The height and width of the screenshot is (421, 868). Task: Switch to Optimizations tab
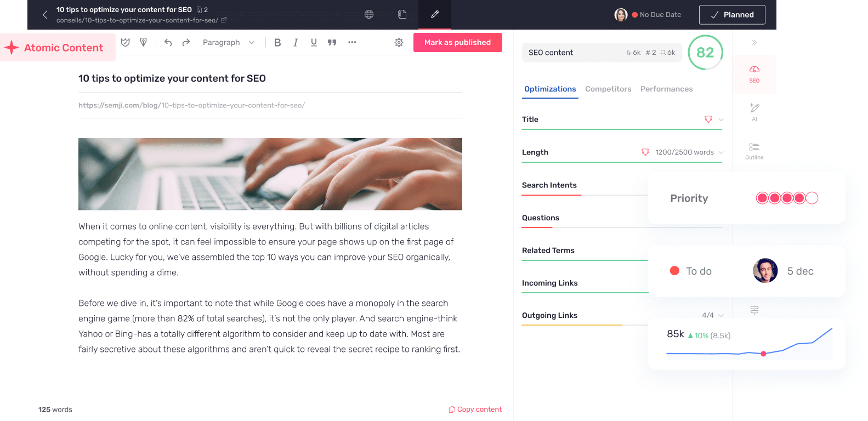point(550,89)
